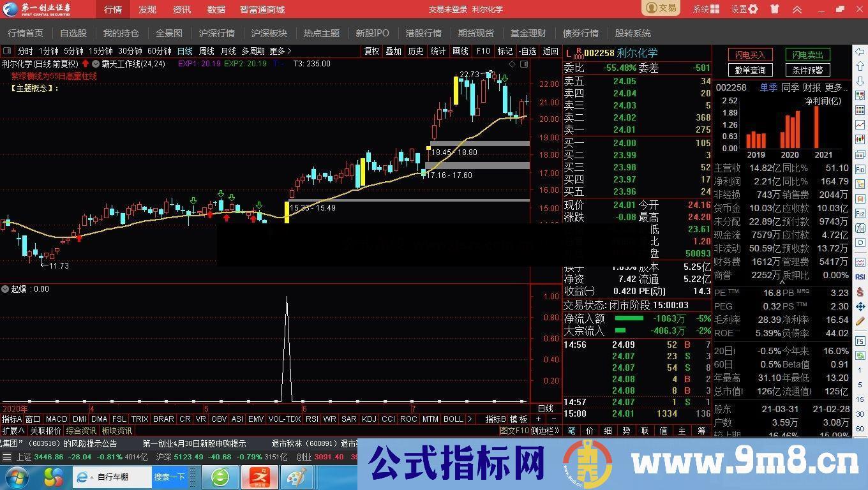Viewport: 868px width, 490px height.
Task: Switch financial view to 同季 mode
Action: pos(789,87)
